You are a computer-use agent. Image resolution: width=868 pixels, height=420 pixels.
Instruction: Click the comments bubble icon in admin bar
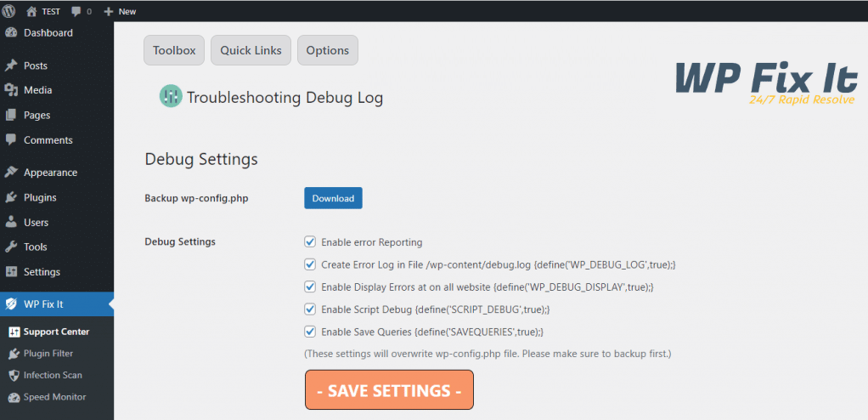[x=76, y=12]
